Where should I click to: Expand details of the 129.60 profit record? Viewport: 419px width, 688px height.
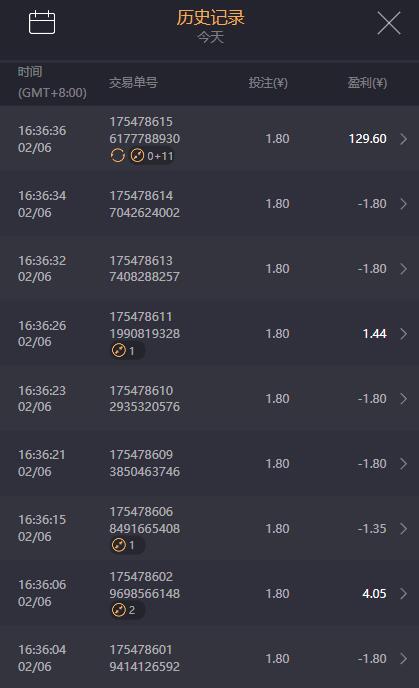(x=404, y=139)
